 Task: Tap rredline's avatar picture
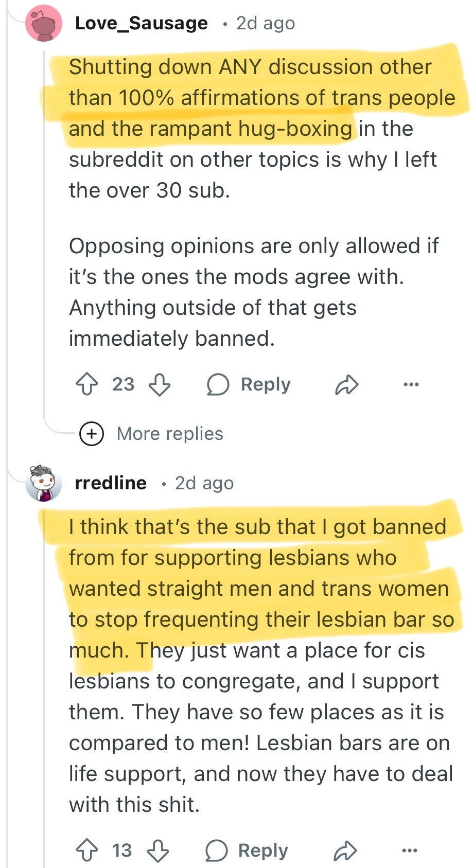[x=43, y=483]
